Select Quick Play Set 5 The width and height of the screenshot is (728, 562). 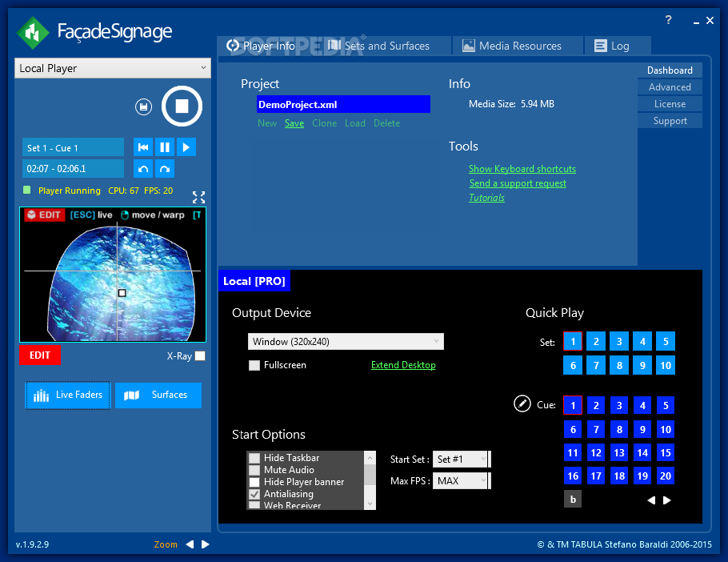[x=666, y=341]
